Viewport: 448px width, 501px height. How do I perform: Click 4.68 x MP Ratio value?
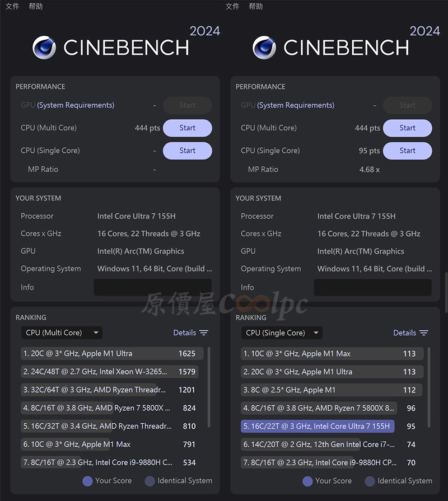[370, 170]
